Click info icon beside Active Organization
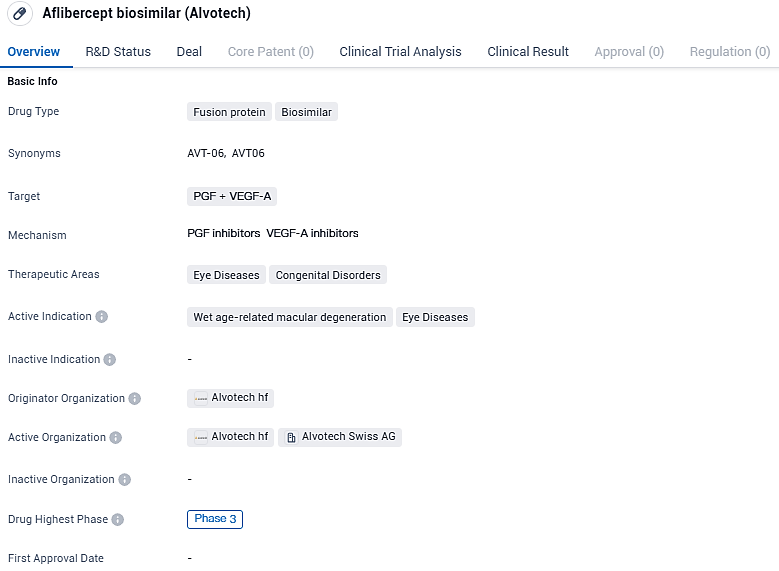This screenshot has height=571, width=779. 116,438
